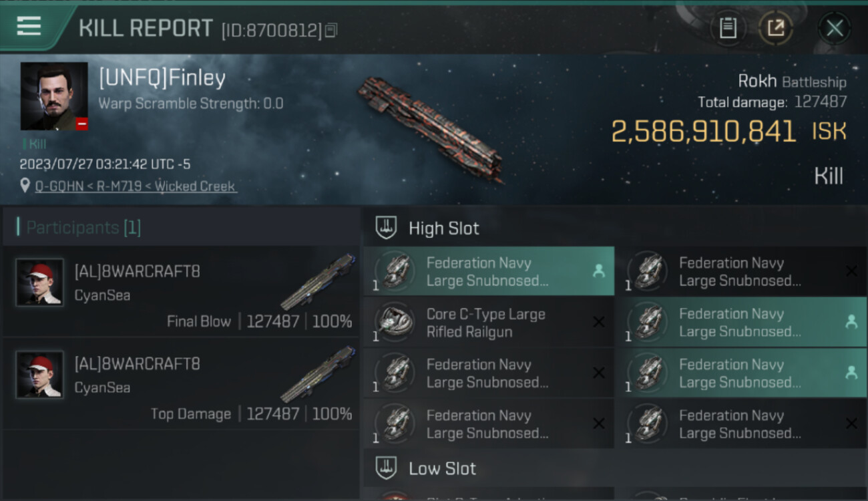Select the Final Blow participant row
868x501 pixels.
click(x=182, y=292)
